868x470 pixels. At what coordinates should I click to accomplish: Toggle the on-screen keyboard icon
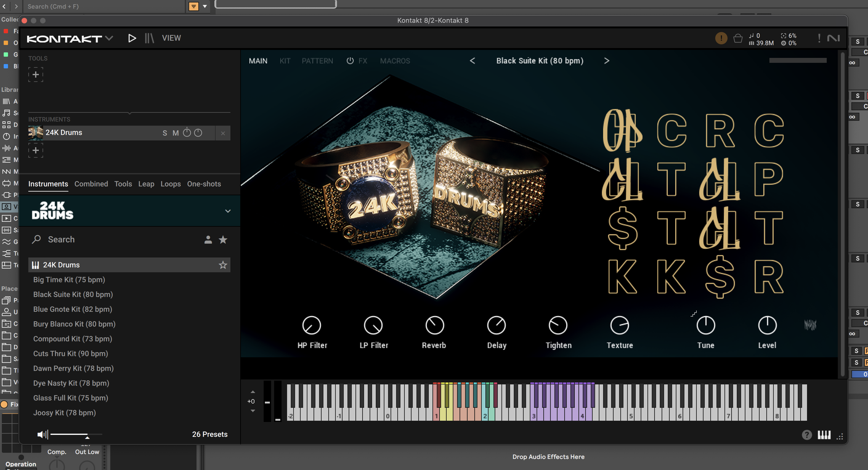(824, 435)
